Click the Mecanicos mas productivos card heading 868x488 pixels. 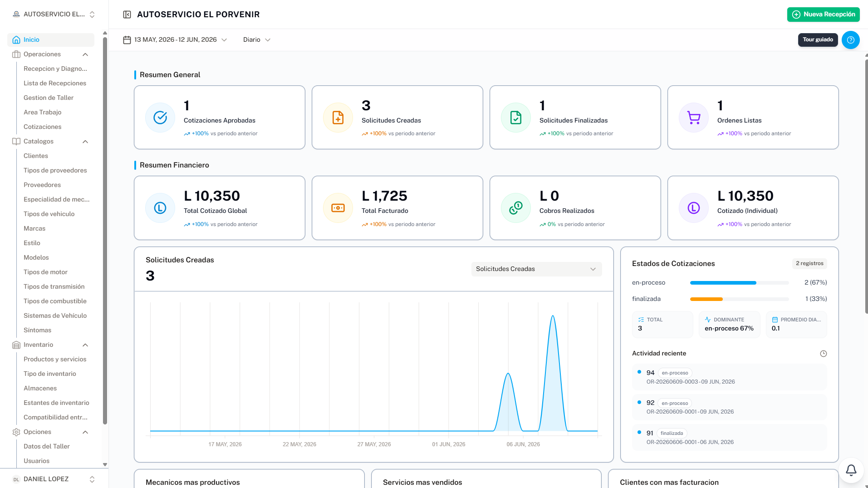tap(193, 483)
